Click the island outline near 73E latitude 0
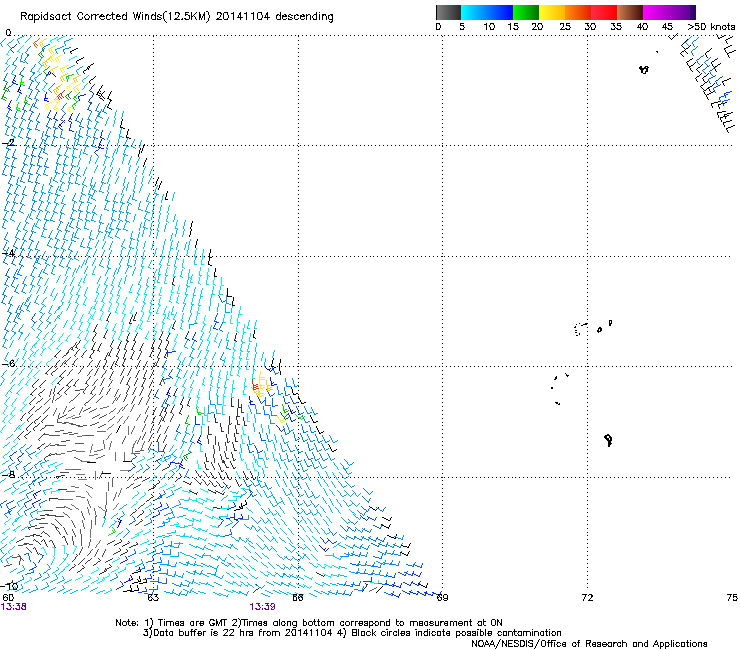The width and height of the screenshot is (740, 650). (644, 70)
